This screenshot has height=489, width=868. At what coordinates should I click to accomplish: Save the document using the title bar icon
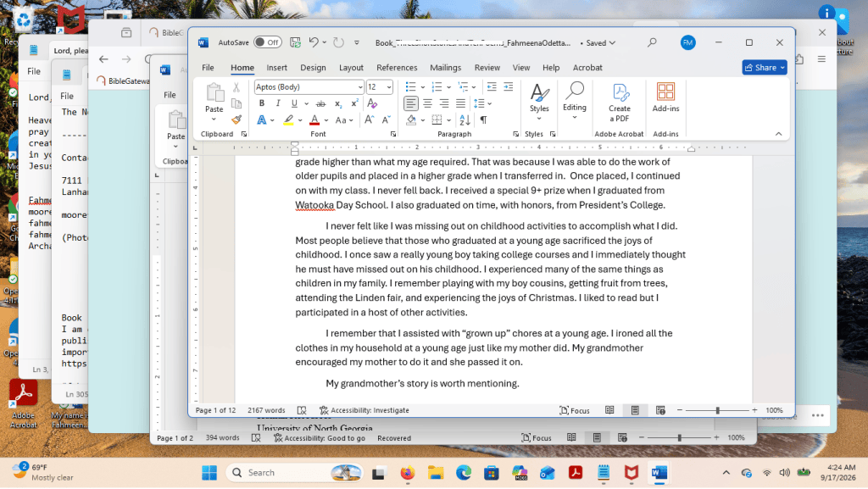[x=295, y=42]
